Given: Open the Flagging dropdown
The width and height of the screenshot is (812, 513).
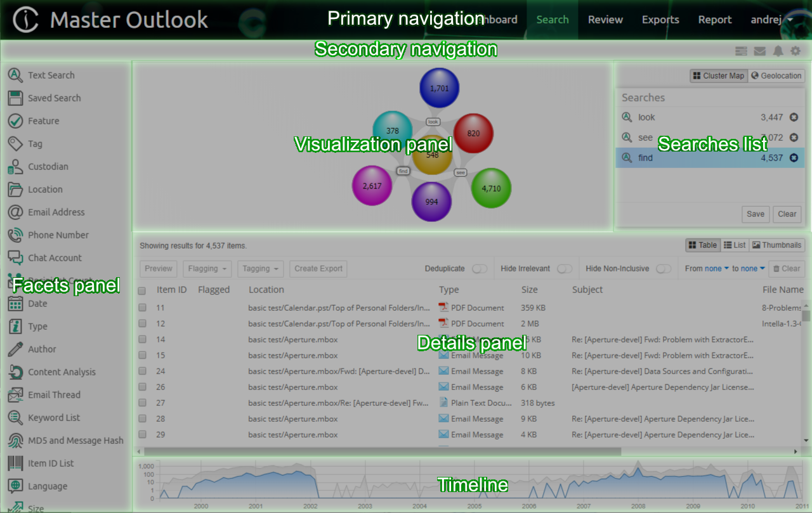Looking at the screenshot, I should 207,268.
